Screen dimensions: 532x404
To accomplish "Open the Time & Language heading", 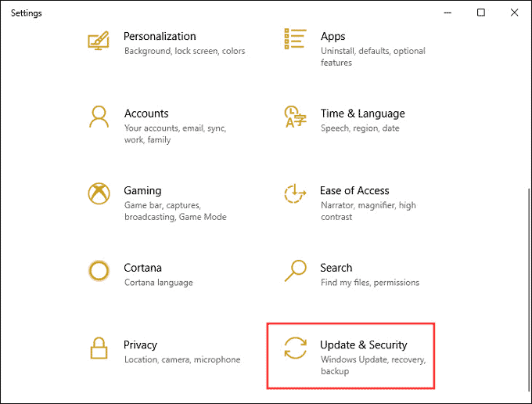I will [x=363, y=114].
